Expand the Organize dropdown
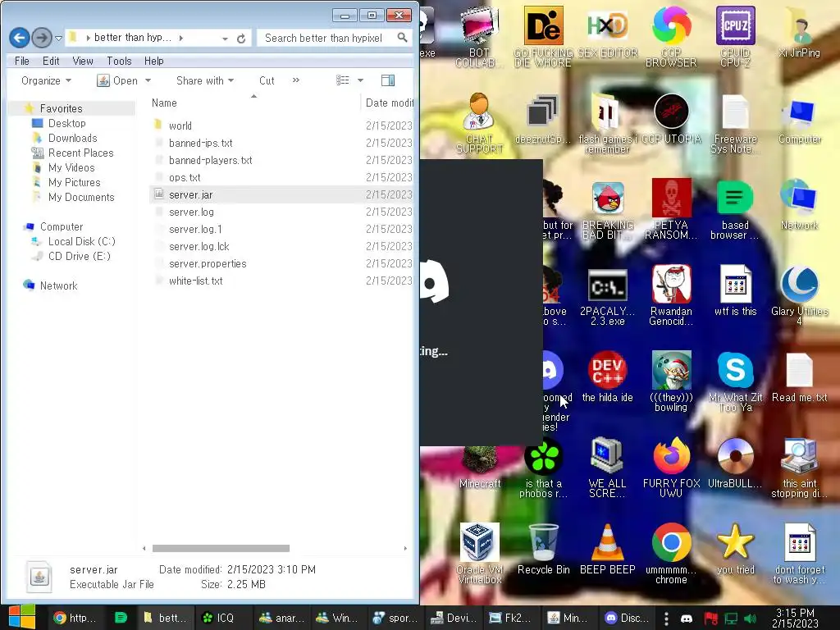840x630 pixels. 46,81
